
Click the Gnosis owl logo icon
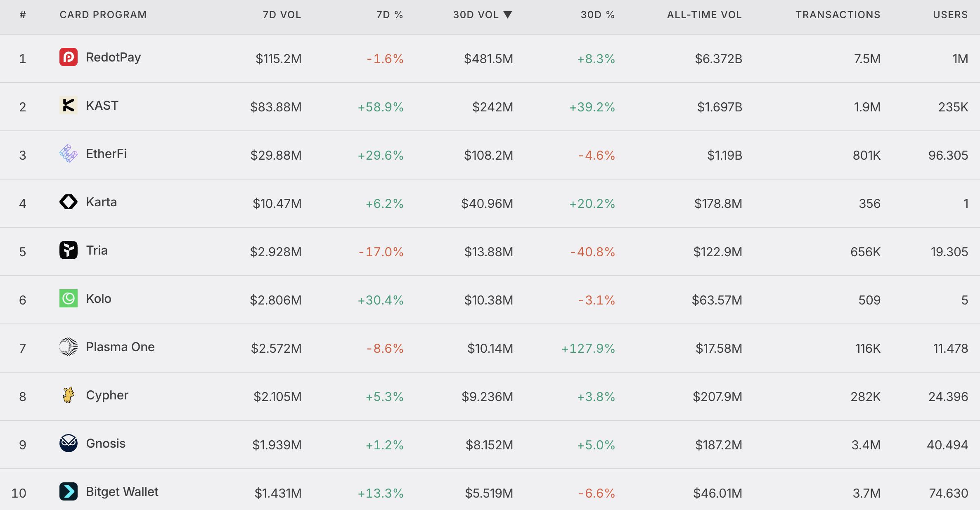69,443
